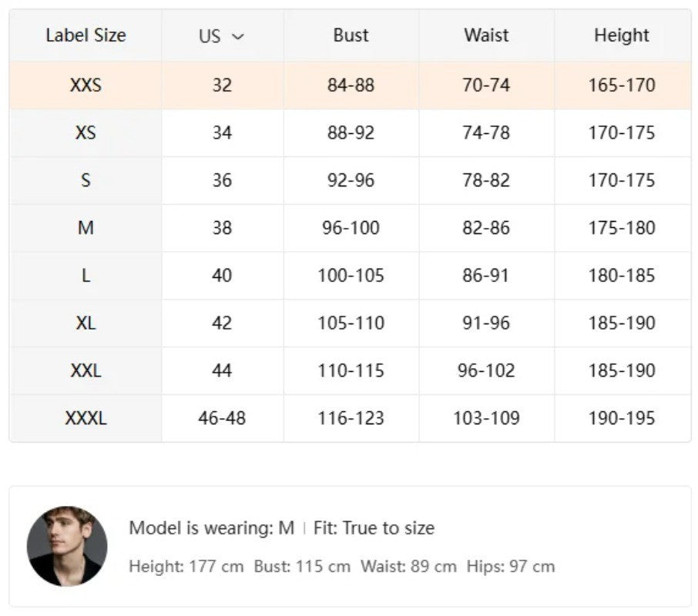
Task: Click the Bust column header
Action: point(351,35)
